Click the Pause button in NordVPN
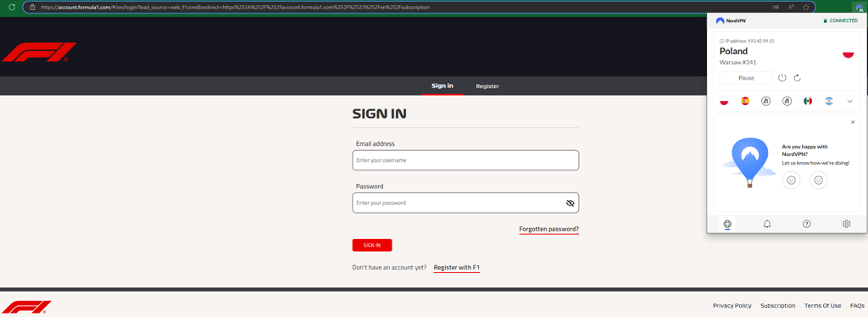 (746, 77)
